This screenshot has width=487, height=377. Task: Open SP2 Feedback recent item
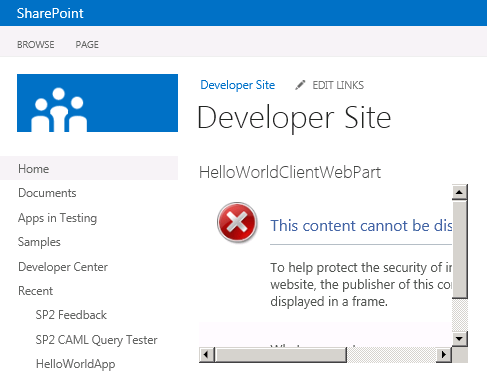pyautogui.click(x=71, y=315)
